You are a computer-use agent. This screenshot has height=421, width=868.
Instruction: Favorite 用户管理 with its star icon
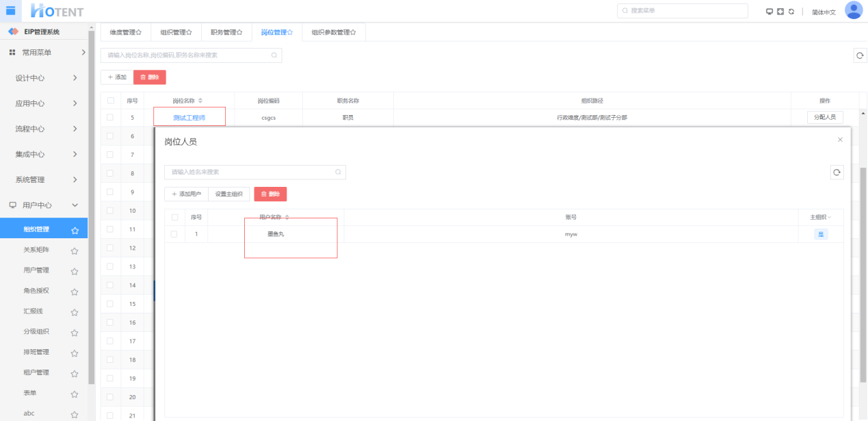tap(75, 271)
